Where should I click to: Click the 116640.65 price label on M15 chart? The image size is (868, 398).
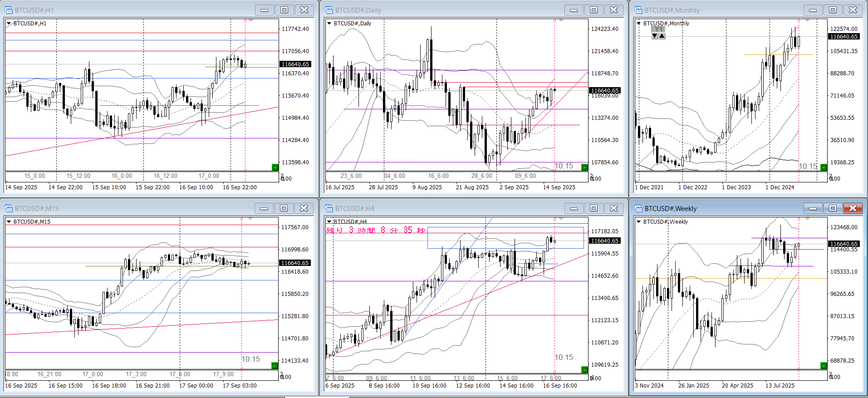(x=295, y=263)
